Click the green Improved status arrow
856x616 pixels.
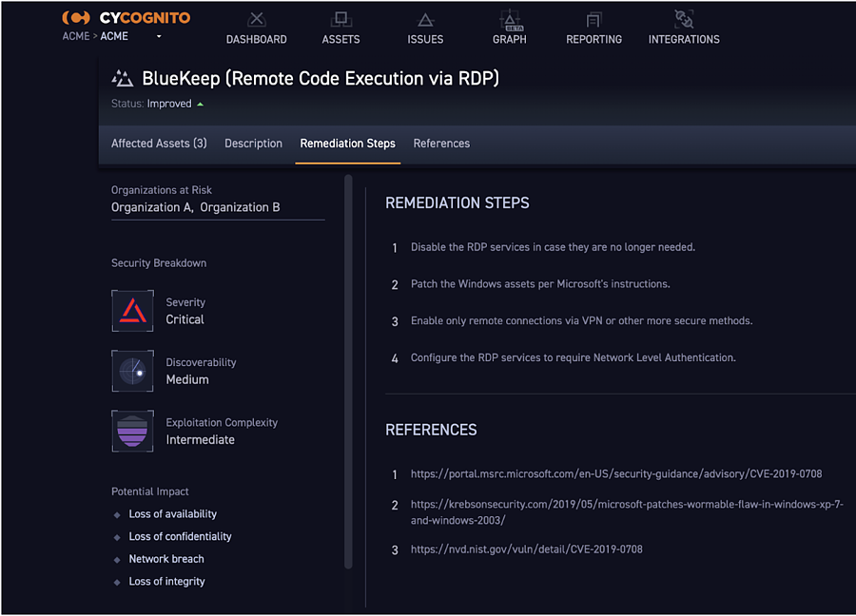pos(200,104)
